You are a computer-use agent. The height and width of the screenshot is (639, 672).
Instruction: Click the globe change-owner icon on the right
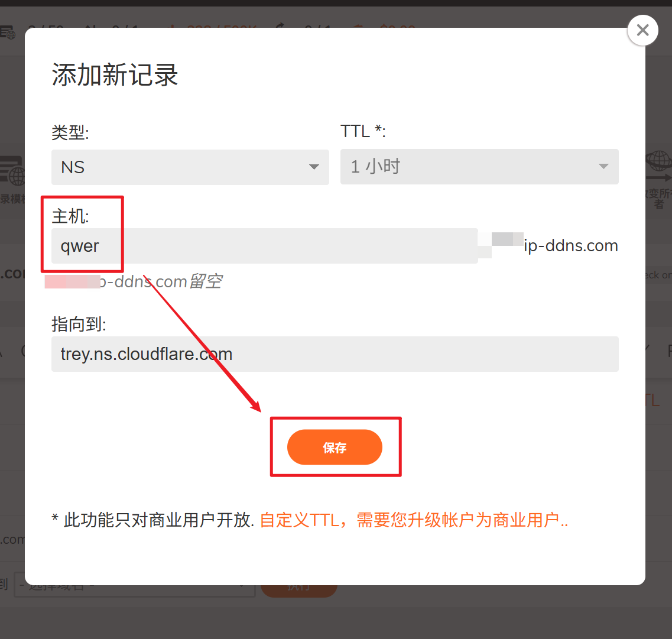tap(658, 166)
